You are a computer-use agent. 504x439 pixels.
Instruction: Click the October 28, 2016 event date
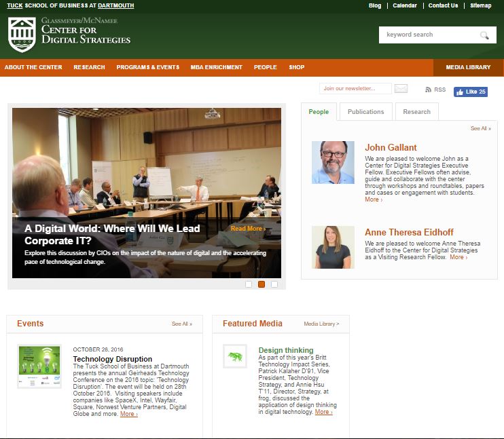click(98, 349)
